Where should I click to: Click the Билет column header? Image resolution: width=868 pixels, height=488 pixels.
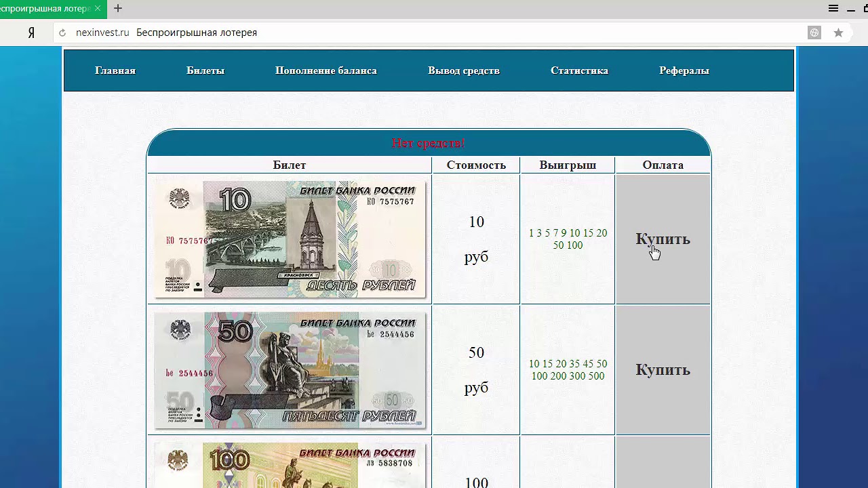[x=290, y=165]
